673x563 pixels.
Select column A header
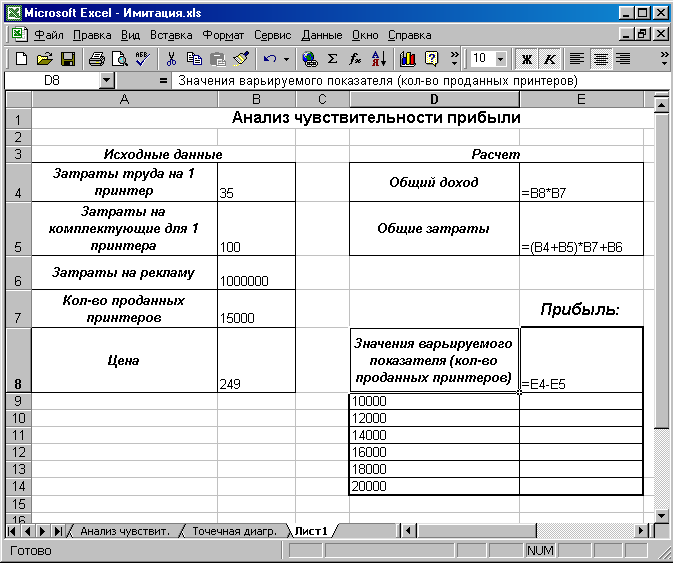[124, 100]
